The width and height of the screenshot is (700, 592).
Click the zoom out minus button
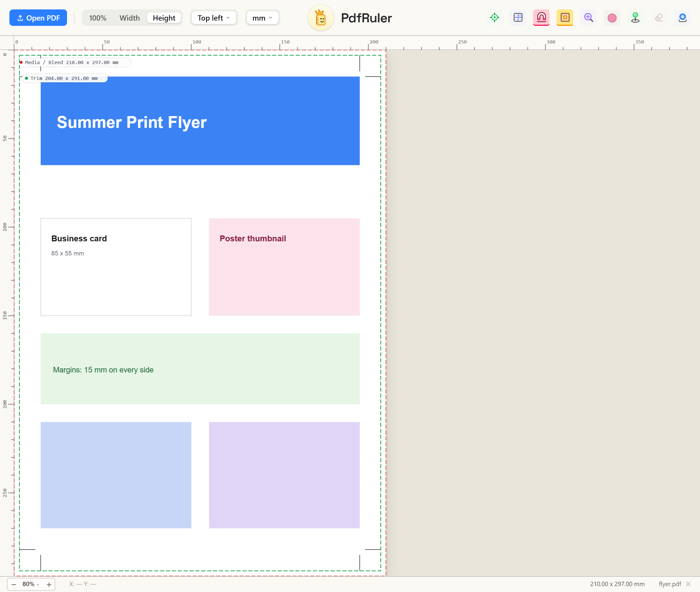(14, 584)
